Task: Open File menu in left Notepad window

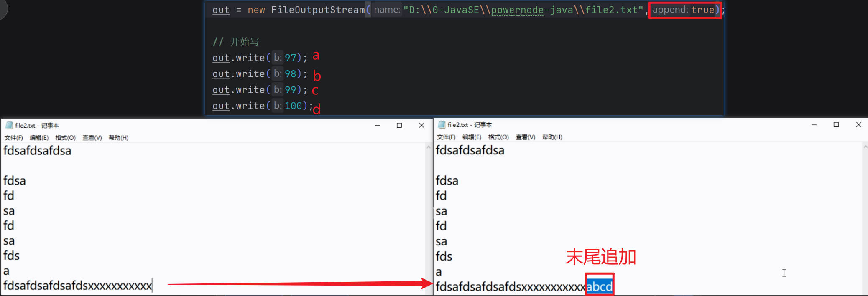Action: click(13, 138)
